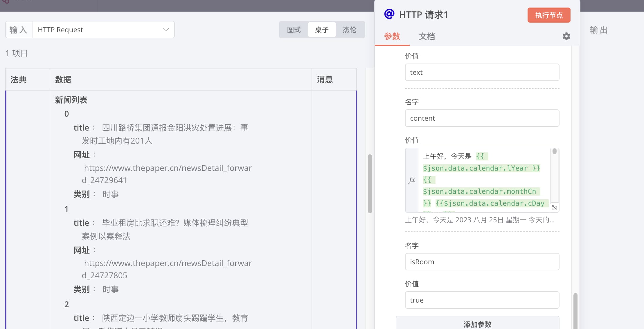This screenshot has height=329, width=644.
Task: Click the name field containing content
Action: click(482, 118)
